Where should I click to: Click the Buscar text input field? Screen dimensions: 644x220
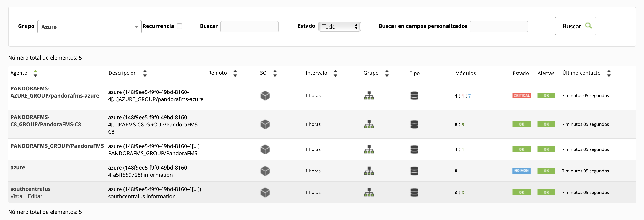(x=249, y=26)
